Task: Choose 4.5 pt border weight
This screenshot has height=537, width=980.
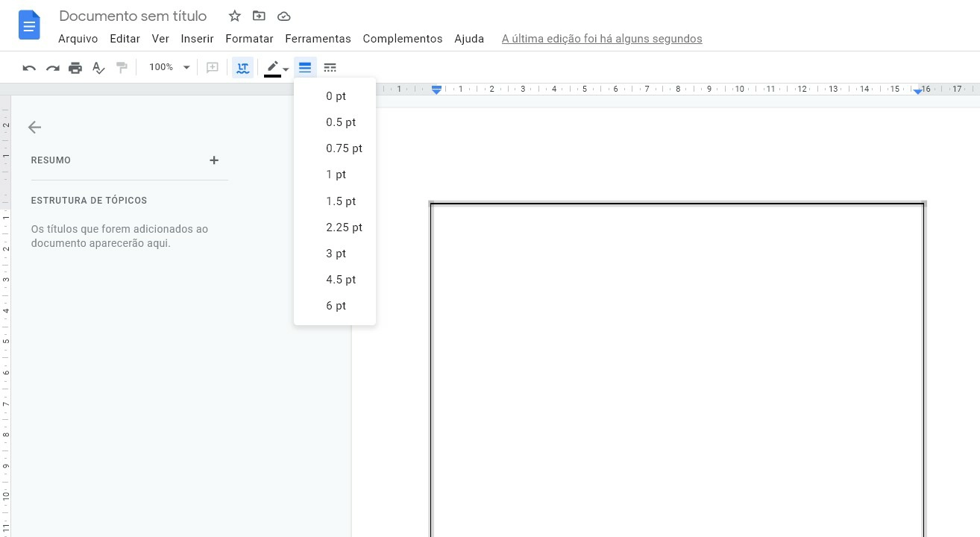Action: pyautogui.click(x=335, y=280)
